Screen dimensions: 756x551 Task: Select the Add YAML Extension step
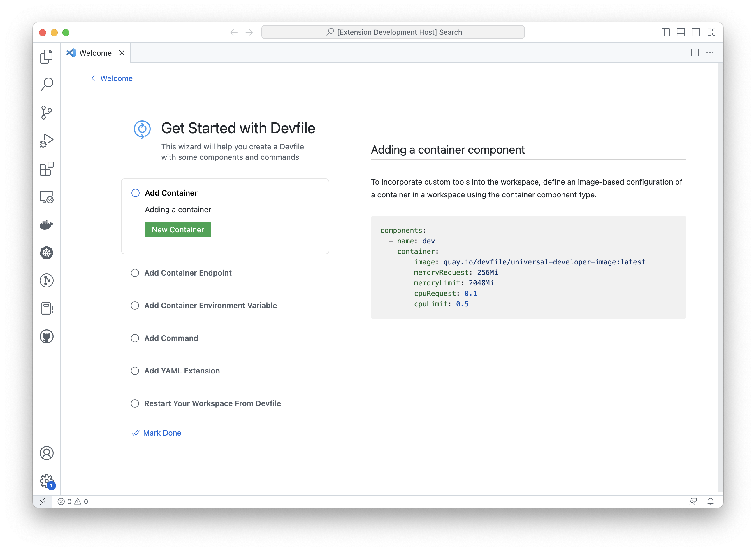(x=182, y=371)
